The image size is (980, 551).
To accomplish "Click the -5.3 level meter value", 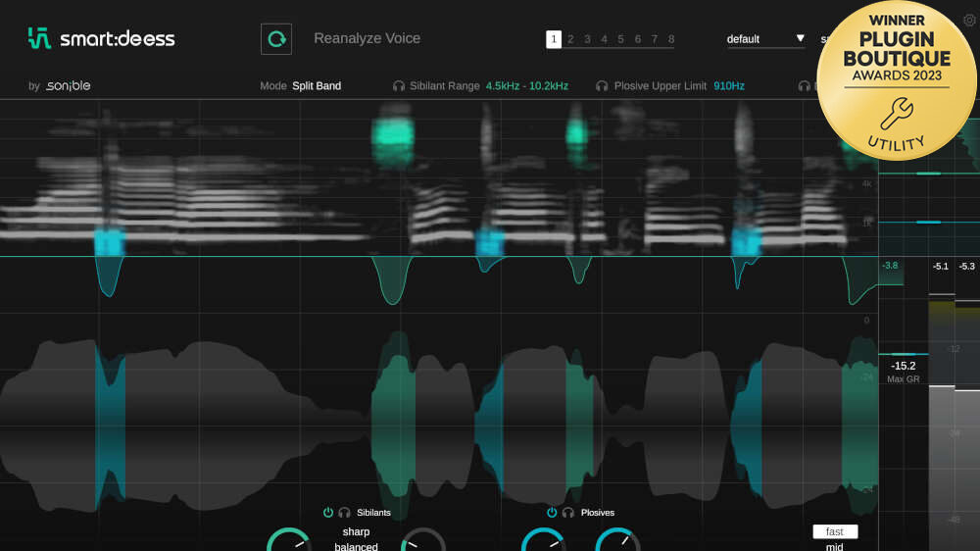I will tap(967, 266).
